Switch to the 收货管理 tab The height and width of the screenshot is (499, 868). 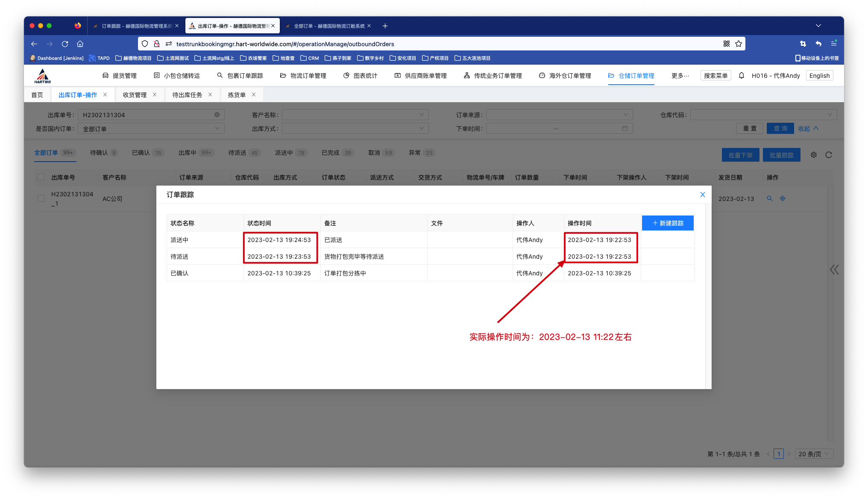click(x=135, y=95)
